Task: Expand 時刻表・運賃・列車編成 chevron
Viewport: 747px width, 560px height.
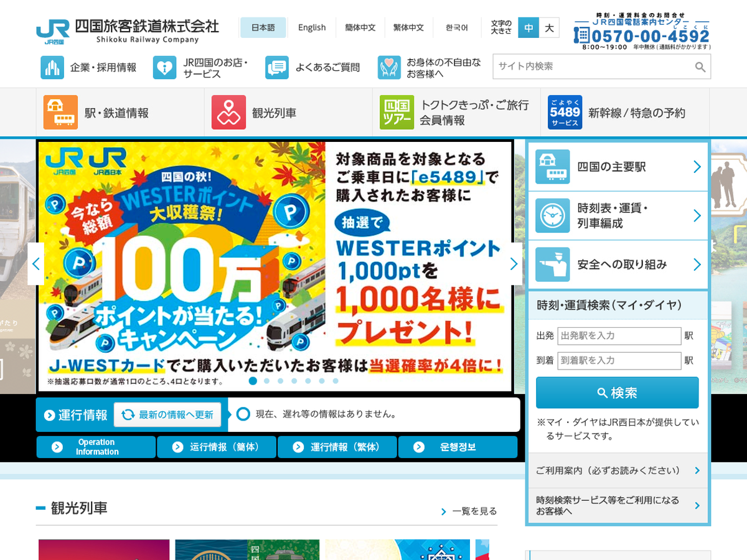Action: coord(697,215)
